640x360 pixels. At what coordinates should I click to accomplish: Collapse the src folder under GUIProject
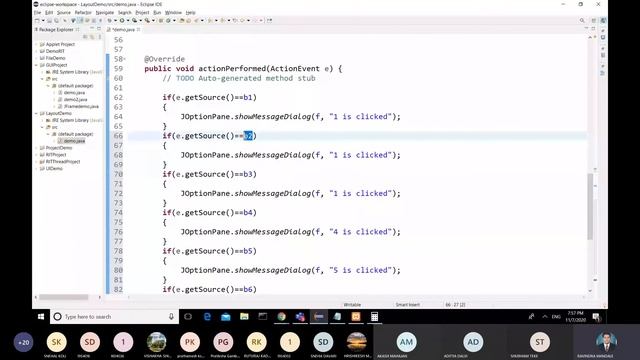coord(42,79)
